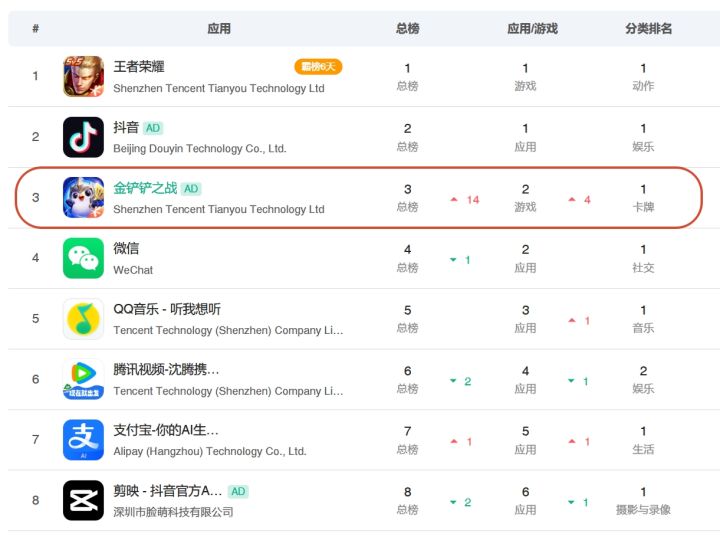
Task: Click the 摄影与录像 category rank cell
Action: tap(643, 500)
